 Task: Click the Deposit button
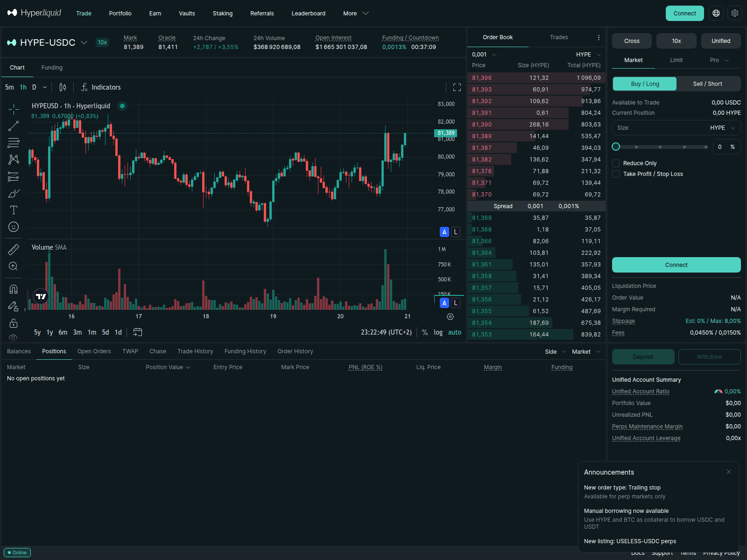643,357
